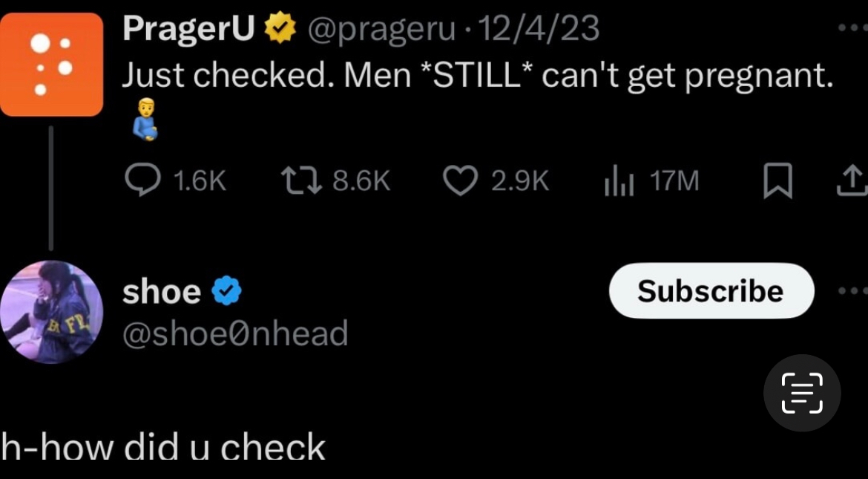Viewport: 868px width, 479px height.
Task: Click the reply icon on PragerU's tweet
Action: click(x=141, y=180)
